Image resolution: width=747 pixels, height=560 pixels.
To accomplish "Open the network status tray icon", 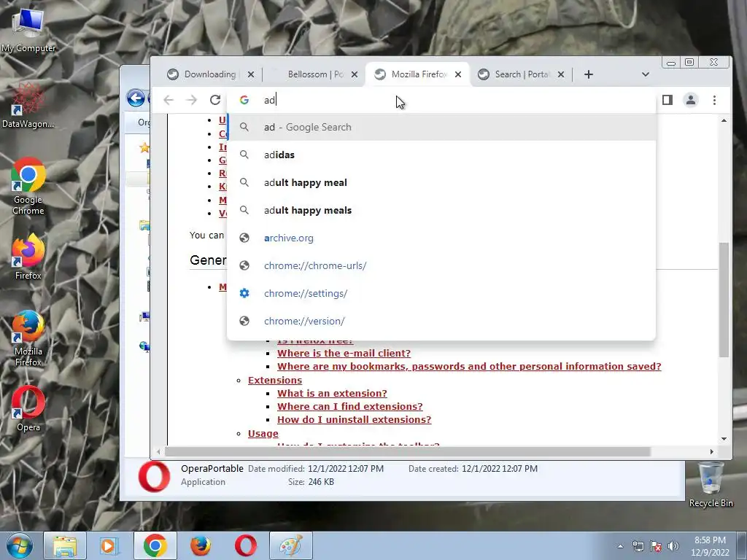I will pyautogui.click(x=638, y=546).
